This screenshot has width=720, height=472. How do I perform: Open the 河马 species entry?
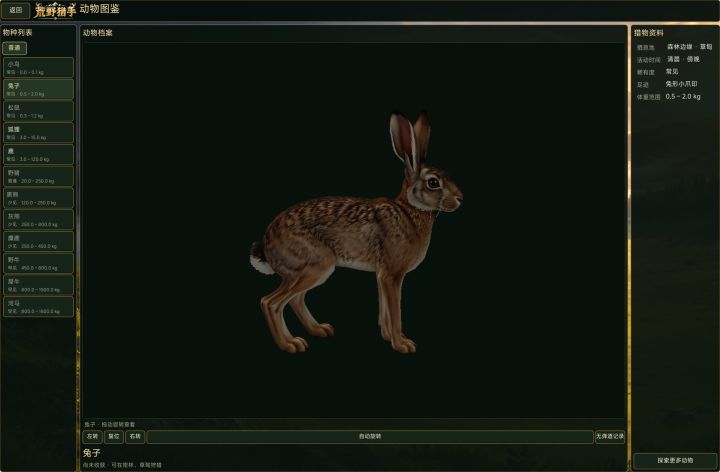[39, 307]
